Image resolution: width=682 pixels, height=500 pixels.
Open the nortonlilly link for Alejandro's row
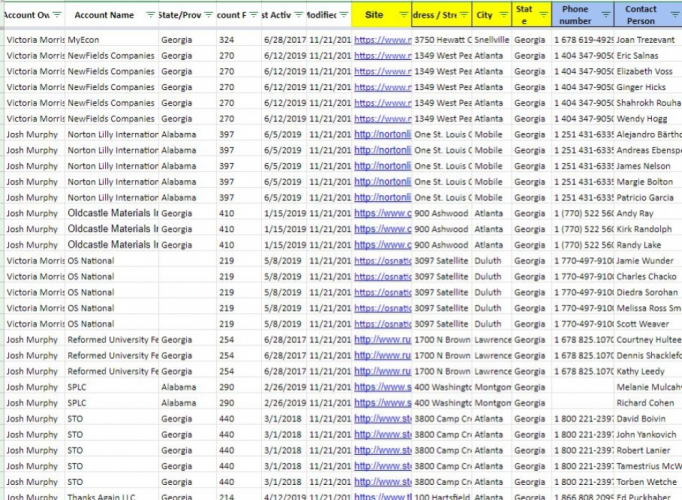tap(382, 134)
